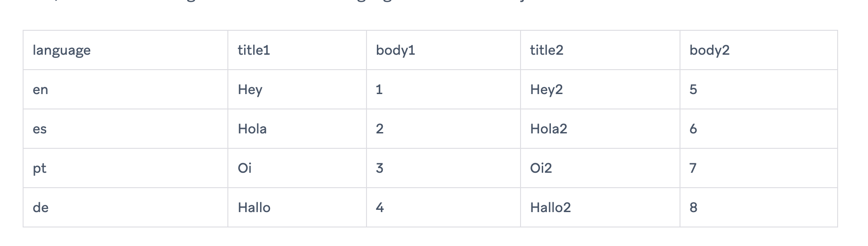Click body2 value 8 in de row

[693, 208]
